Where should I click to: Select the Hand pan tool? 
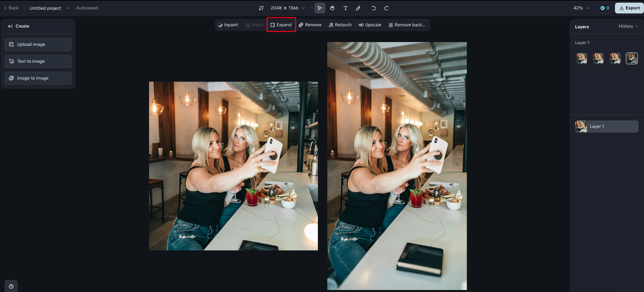[x=333, y=8]
